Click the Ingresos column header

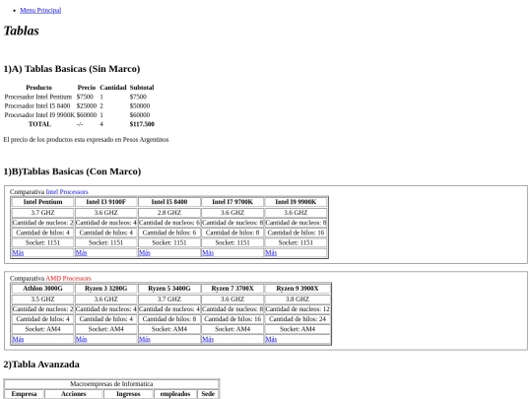tap(128, 394)
